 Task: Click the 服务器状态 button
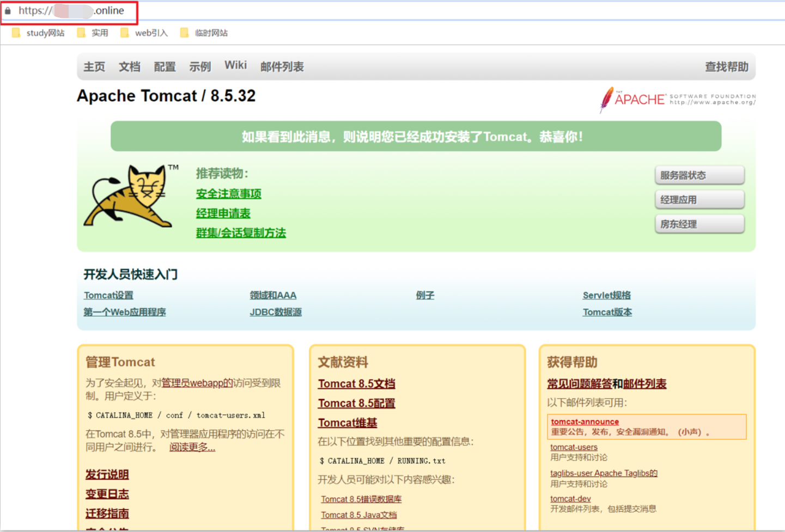[699, 175]
